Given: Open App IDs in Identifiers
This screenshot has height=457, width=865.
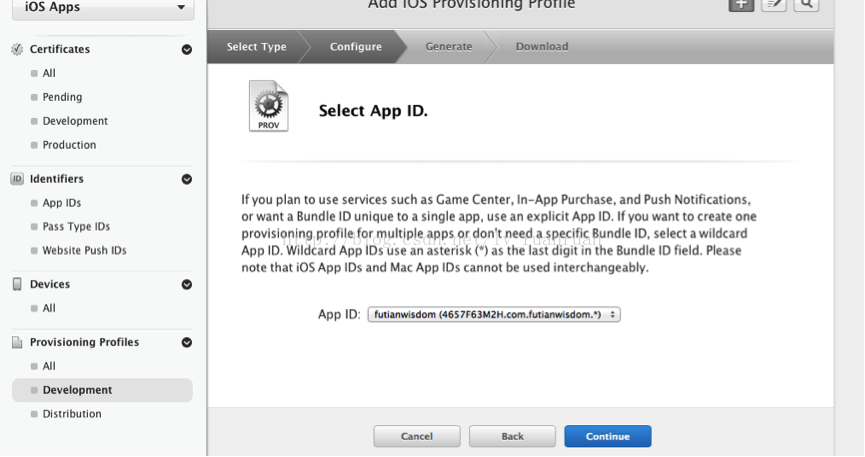Looking at the screenshot, I should (62, 203).
